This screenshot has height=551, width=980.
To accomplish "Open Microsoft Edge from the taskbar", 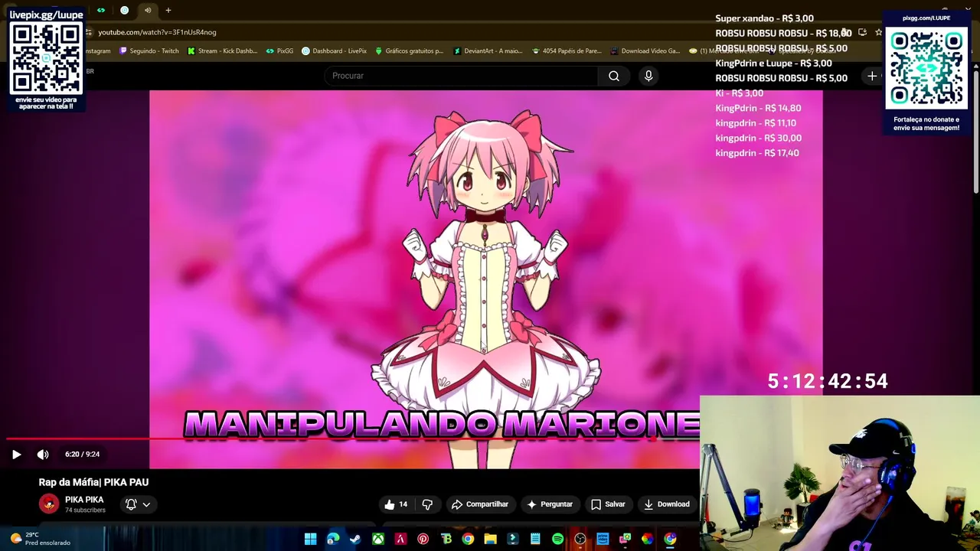I will pos(333,540).
